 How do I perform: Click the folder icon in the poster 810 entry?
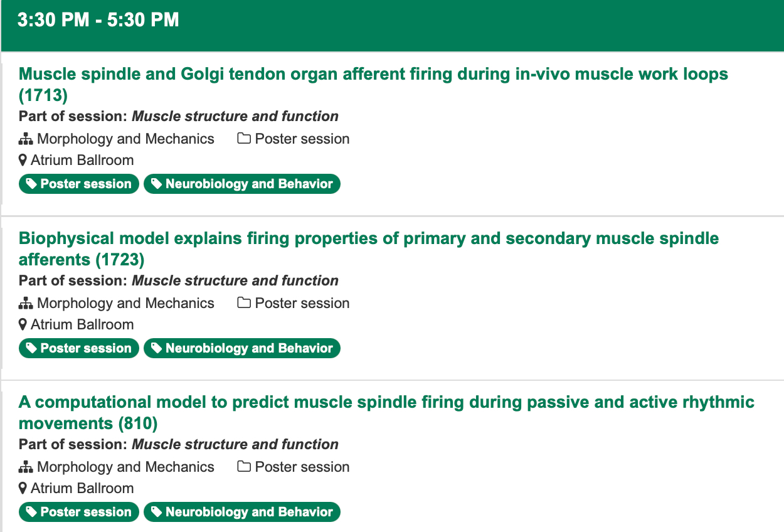(244, 467)
